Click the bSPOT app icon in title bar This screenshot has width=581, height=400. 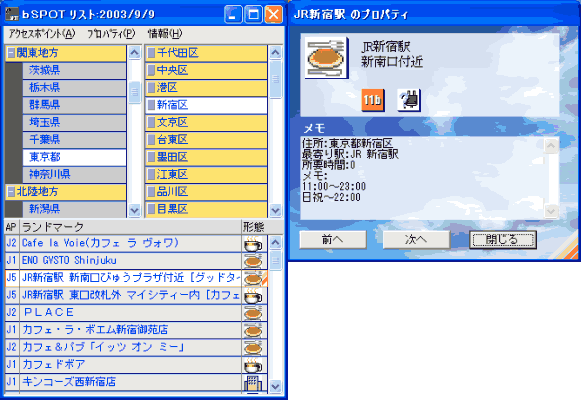12,14
